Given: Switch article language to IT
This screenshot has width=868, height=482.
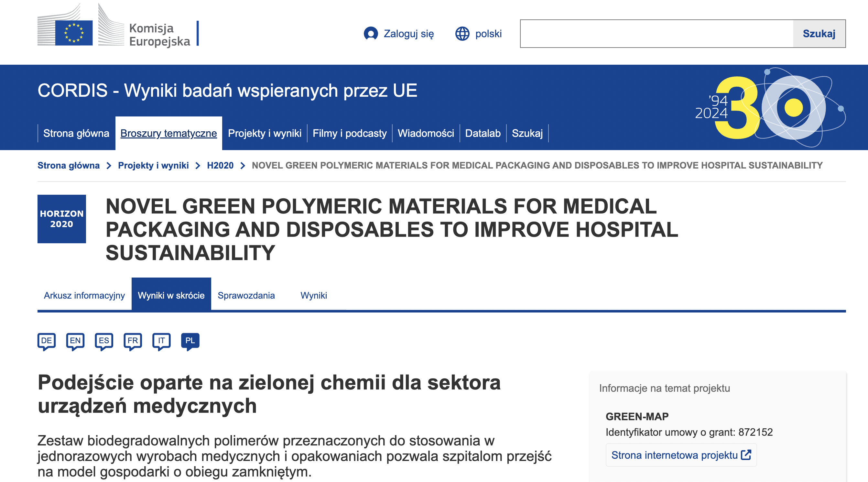Looking at the screenshot, I should [x=161, y=342].
